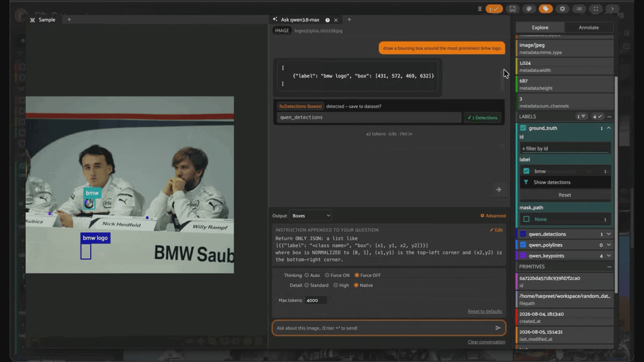Click the fullscreen icon in toolbar
This screenshot has height=362, width=644.
[596, 9]
